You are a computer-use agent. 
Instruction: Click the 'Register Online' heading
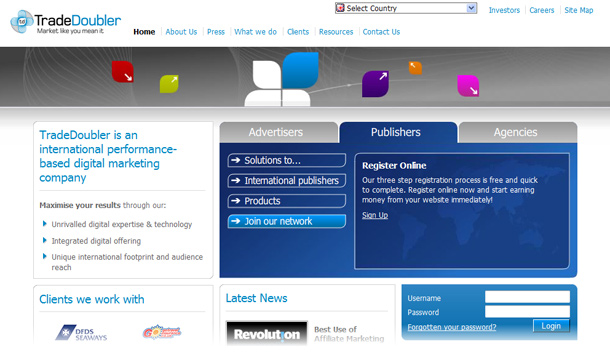click(x=394, y=165)
